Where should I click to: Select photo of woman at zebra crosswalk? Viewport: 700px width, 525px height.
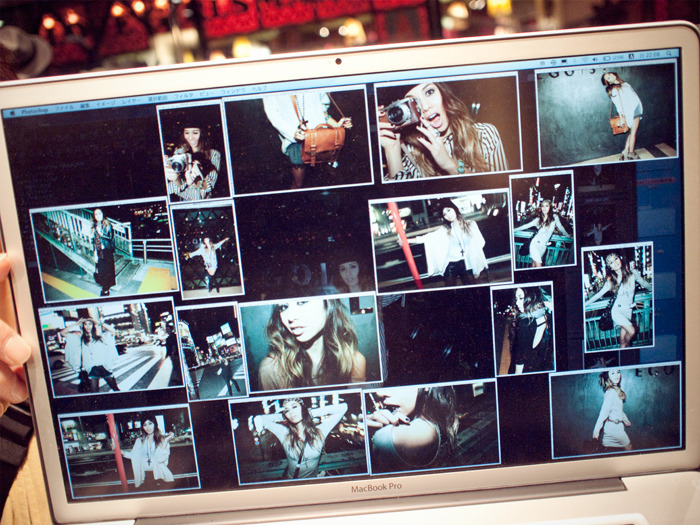(111, 348)
